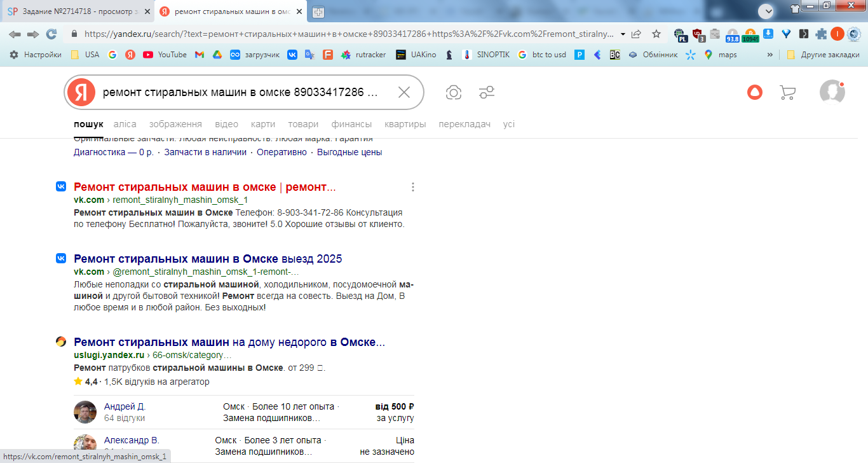
Task: Select the зображення search tab
Action: tap(175, 124)
